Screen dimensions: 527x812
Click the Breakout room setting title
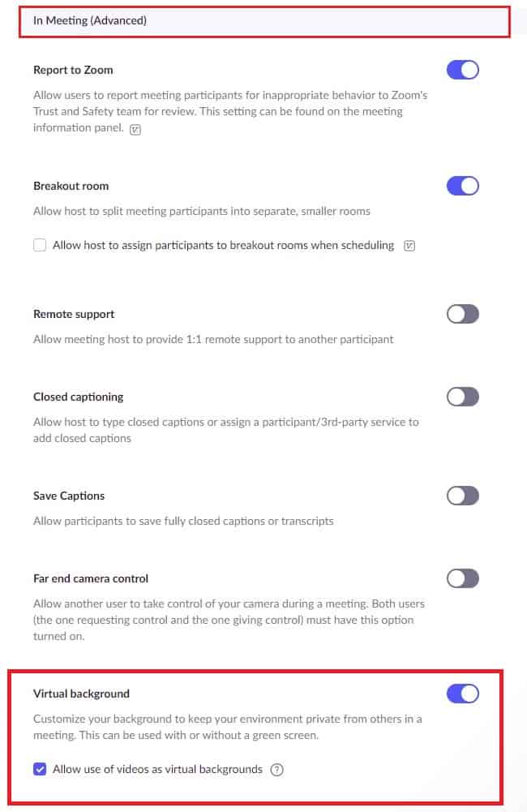click(x=71, y=186)
